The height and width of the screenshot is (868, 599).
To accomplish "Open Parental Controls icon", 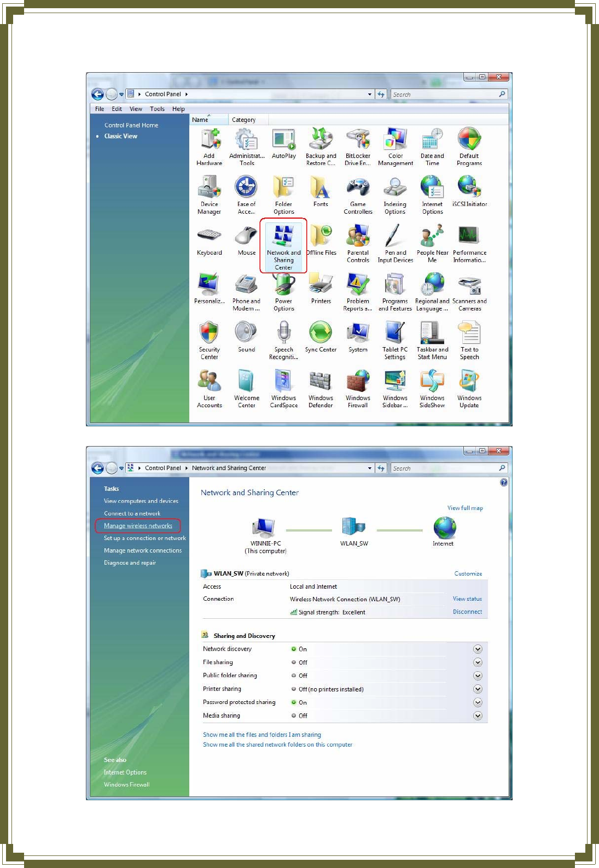I will coord(358,244).
